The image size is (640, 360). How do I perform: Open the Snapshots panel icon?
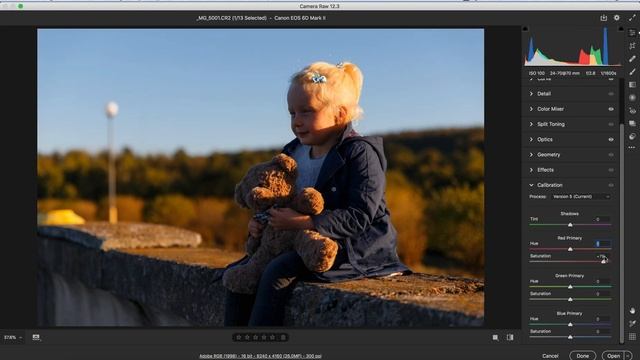(x=632, y=123)
